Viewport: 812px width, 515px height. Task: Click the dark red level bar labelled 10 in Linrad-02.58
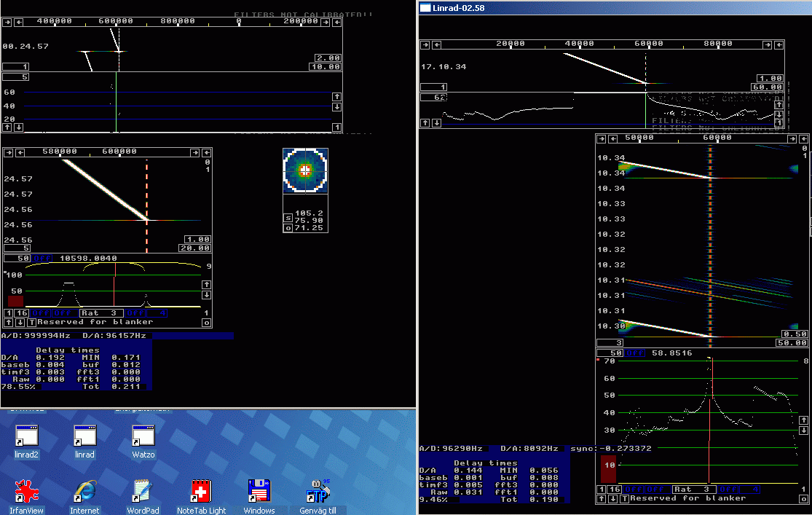point(609,469)
